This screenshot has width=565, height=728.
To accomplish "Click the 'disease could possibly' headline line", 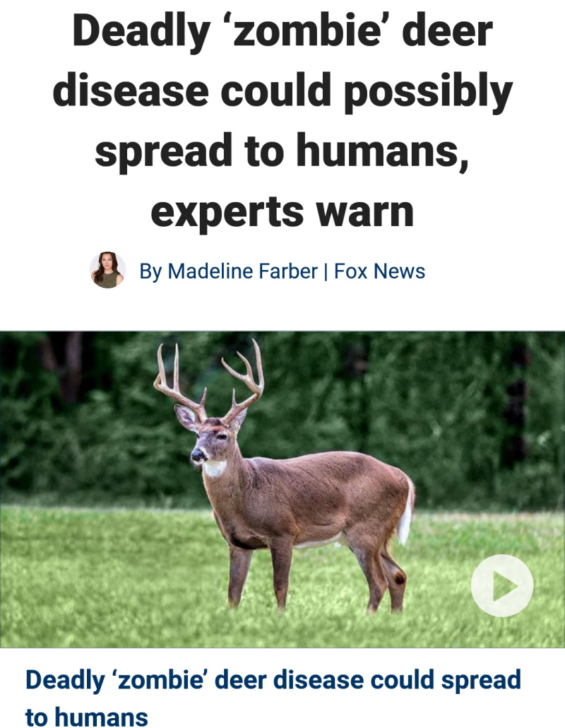I will [282, 91].
